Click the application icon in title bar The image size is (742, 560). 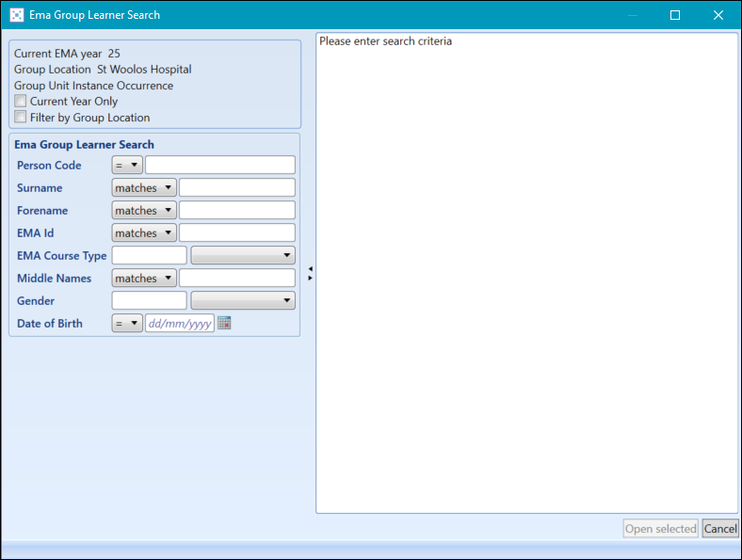(17, 15)
